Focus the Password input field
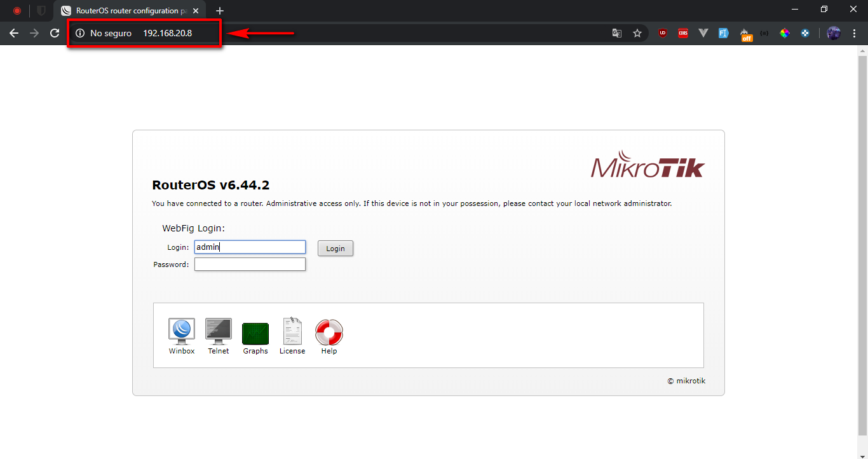The image size is (868, 459). [x=250, y=264]
